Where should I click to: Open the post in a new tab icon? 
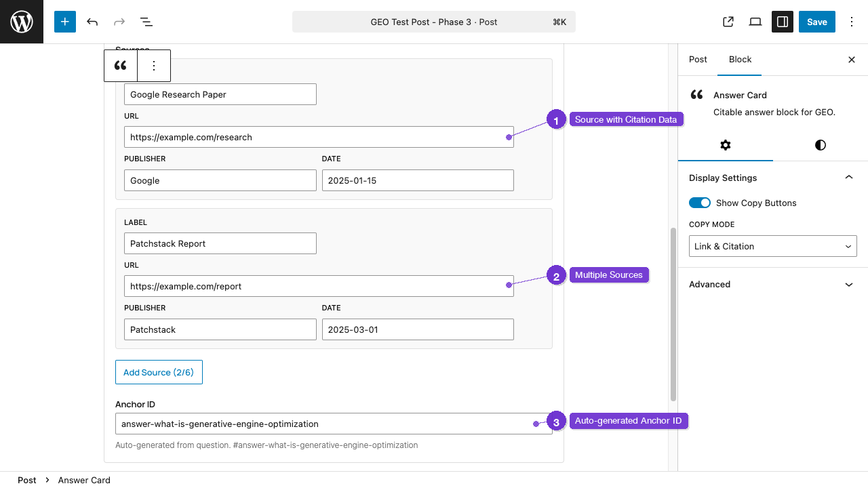click(x=728, y=22)
